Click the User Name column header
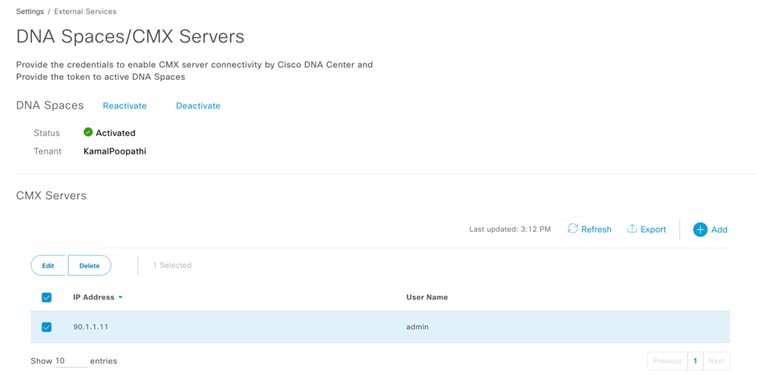Viewport: 757px width, 377px height. point(427,297)
